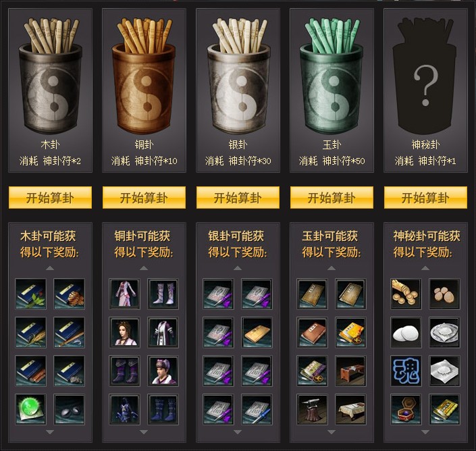Select the mystery question-mark fortune cup

[x=425, y=76]
